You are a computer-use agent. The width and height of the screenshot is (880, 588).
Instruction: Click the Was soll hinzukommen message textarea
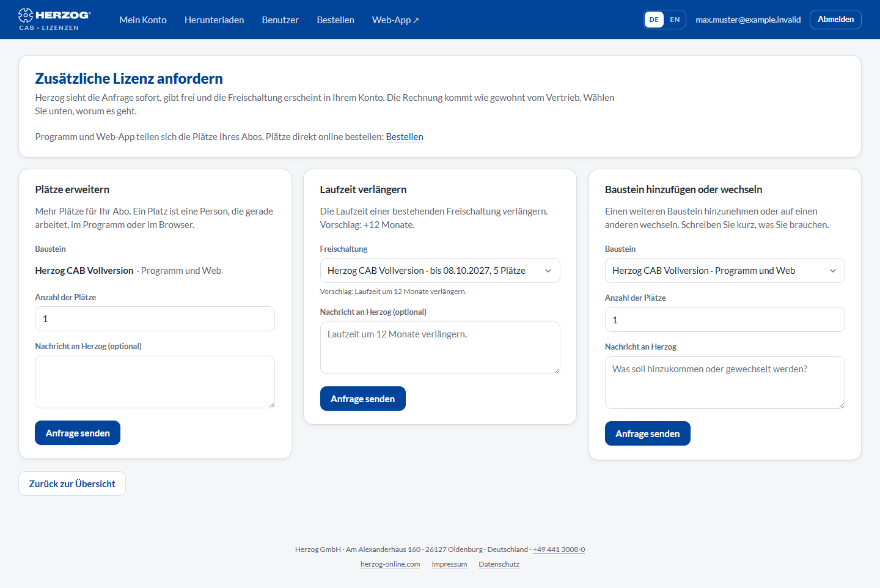tap(725, 383)
